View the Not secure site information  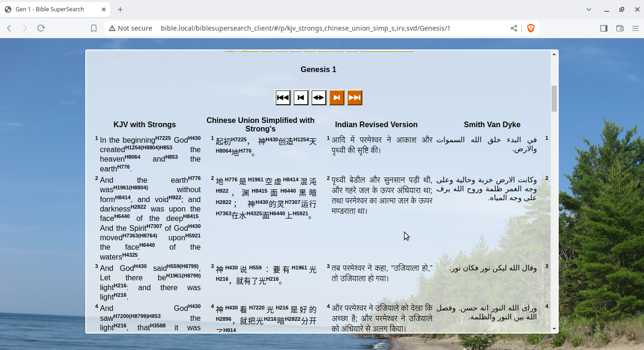[x=131, y=28]
